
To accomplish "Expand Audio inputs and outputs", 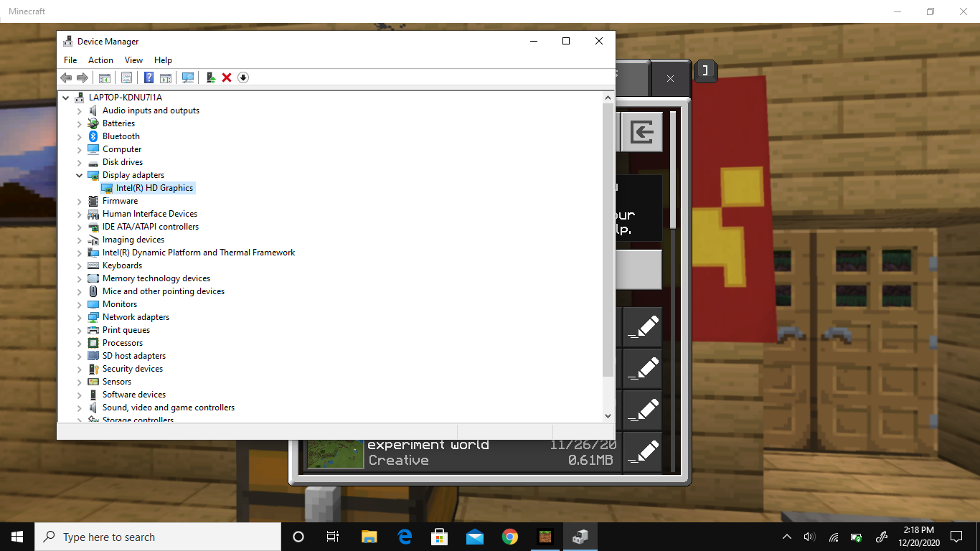I will click(80, 110).
